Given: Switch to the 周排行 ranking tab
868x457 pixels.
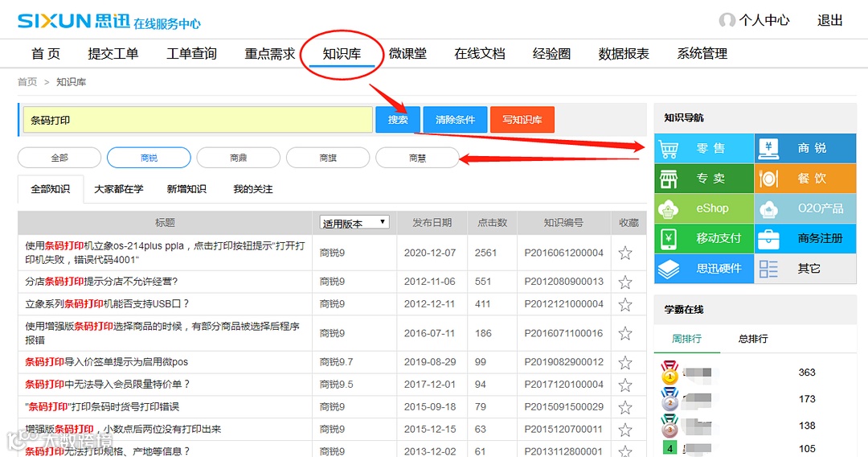Looking at the screenshot, I should 686,339.
